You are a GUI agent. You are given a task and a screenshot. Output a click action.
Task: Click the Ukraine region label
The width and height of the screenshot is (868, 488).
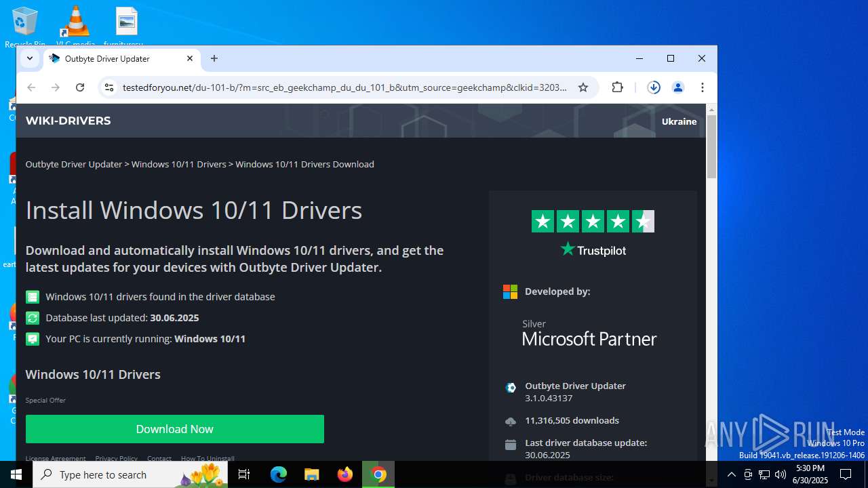679,121
